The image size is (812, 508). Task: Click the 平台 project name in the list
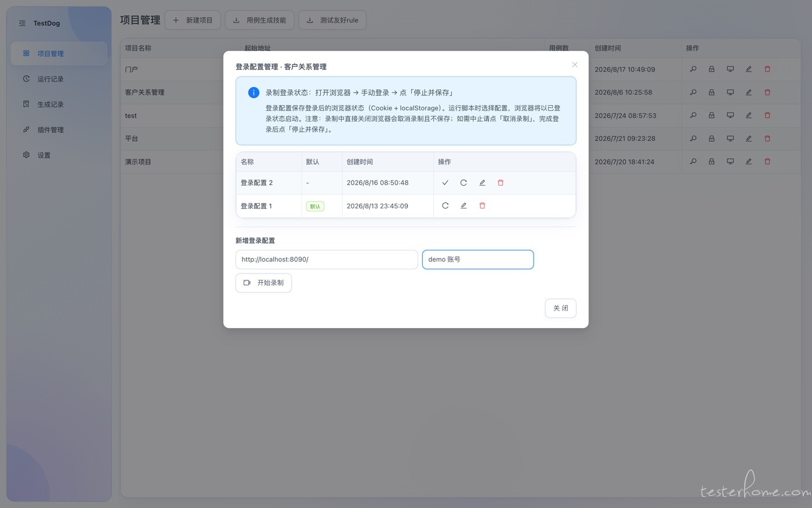point(132,139)
